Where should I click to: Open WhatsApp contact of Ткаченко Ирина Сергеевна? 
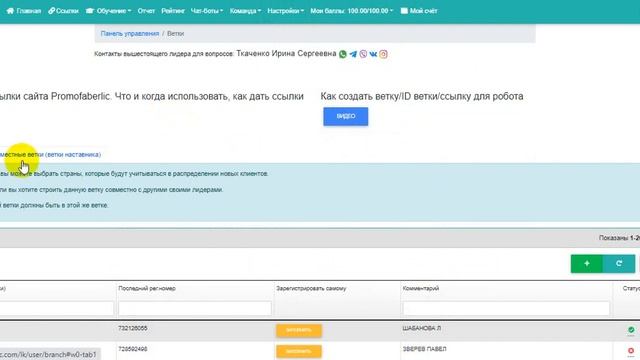click(x=342, y=54)
